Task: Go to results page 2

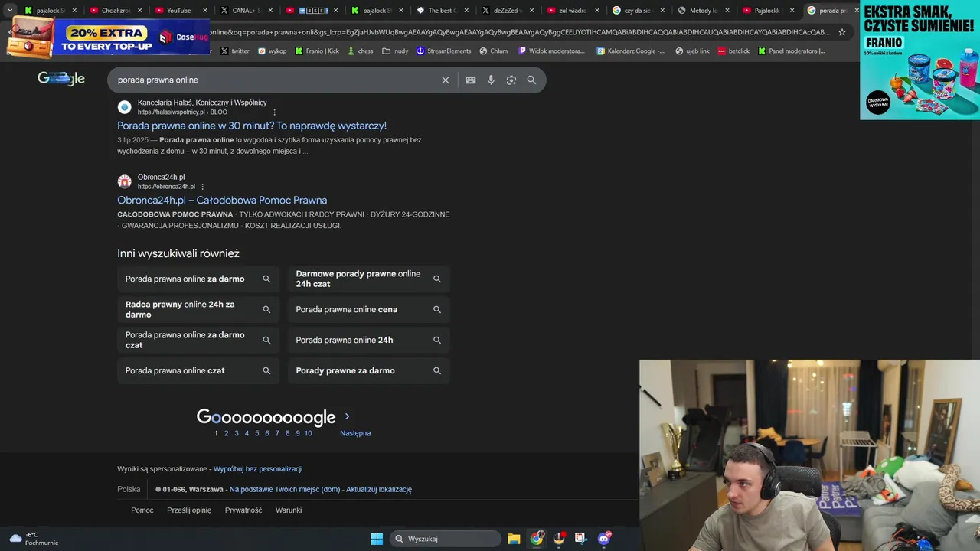Action: [x=226, y=433]
